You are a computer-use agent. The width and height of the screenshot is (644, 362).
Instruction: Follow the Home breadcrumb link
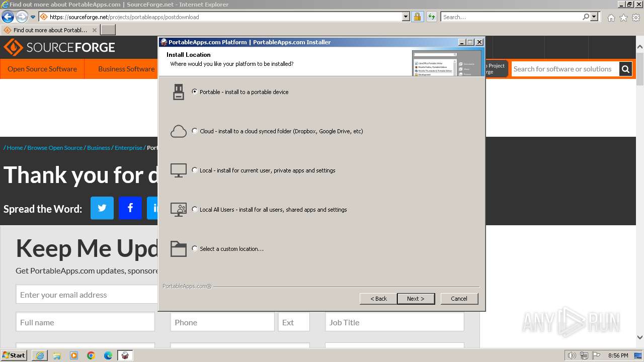[x=15, y=148]
